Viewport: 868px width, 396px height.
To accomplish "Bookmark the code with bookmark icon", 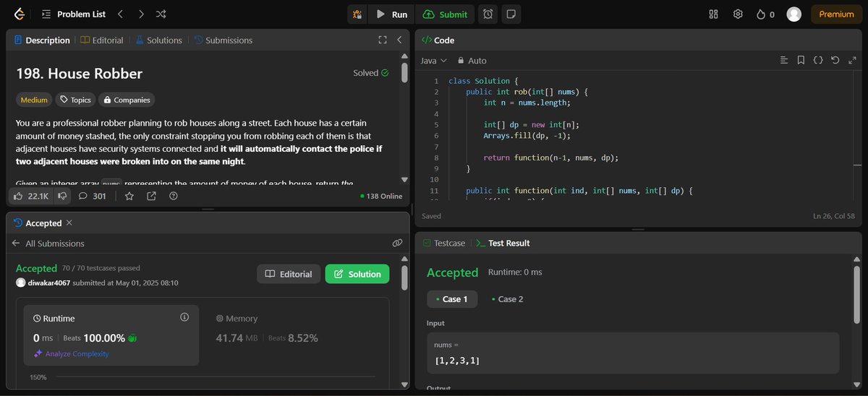I will point(801,61).
